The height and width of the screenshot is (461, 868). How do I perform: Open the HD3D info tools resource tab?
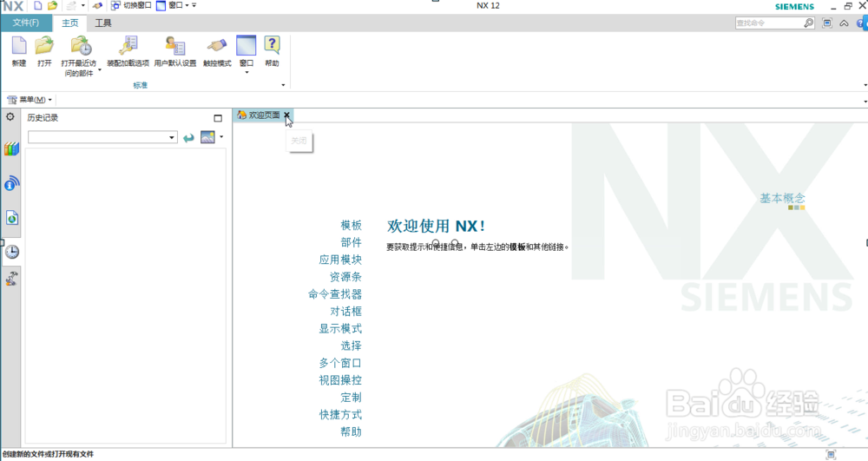(11, 183)
